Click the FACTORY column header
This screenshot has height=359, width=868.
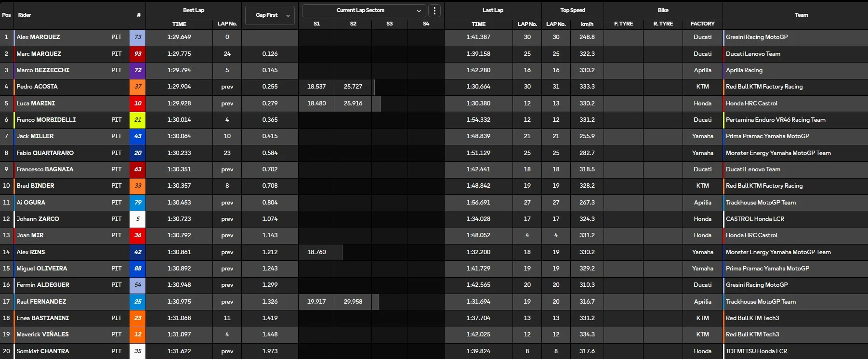(702, 24)
